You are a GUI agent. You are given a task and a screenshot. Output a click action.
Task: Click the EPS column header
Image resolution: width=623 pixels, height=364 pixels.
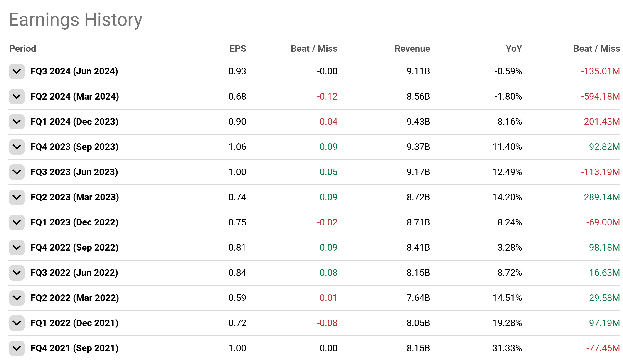pyautogui.click(x=238, y=49)
